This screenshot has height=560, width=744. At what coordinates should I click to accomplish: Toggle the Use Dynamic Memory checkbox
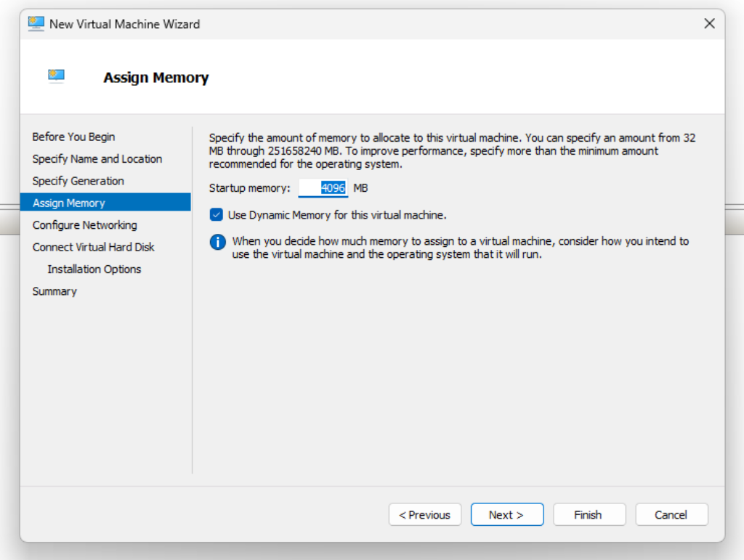point(216,215)
